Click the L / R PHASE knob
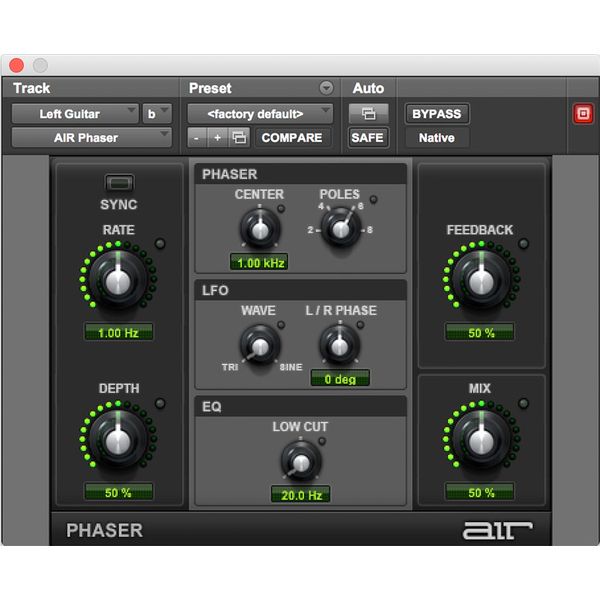 pos(340,345)
